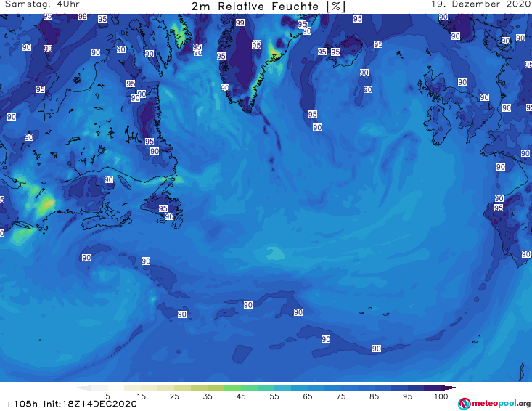This screenshot has width=532, height=411.
Task: Click the '95' contour label in the Atlantic south of Greenland's tip
Action: (313, 114)
